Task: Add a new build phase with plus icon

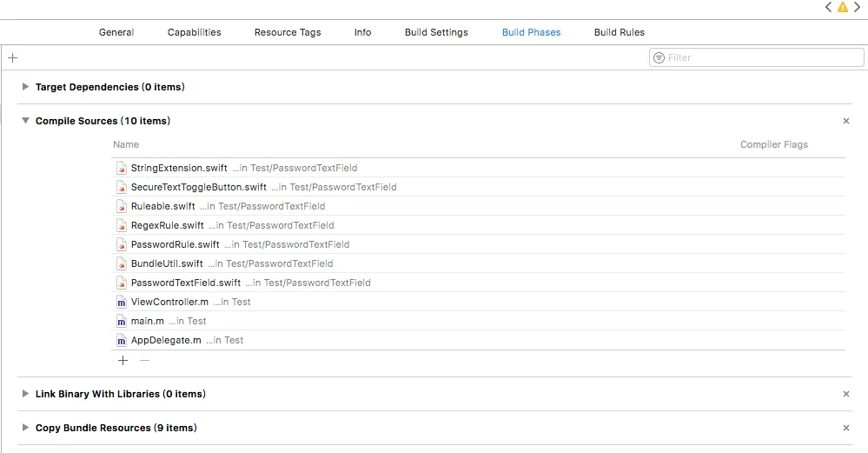Action: 13,57
